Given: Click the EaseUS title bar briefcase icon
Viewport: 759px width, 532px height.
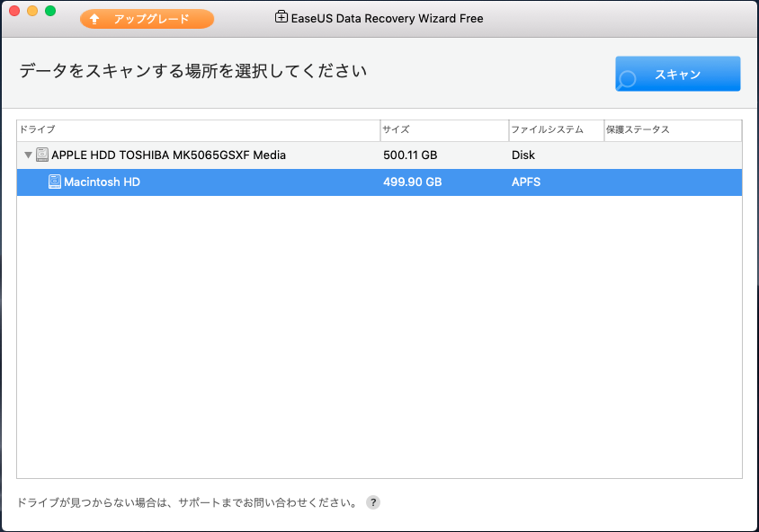Looking at the screenshot, I should 281,17.
